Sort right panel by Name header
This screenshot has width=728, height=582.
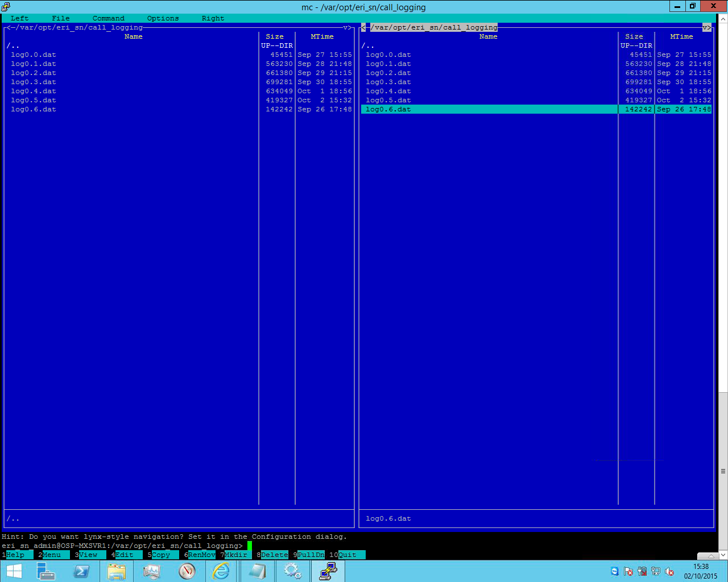pyautogui.click(x=488, y=36)
